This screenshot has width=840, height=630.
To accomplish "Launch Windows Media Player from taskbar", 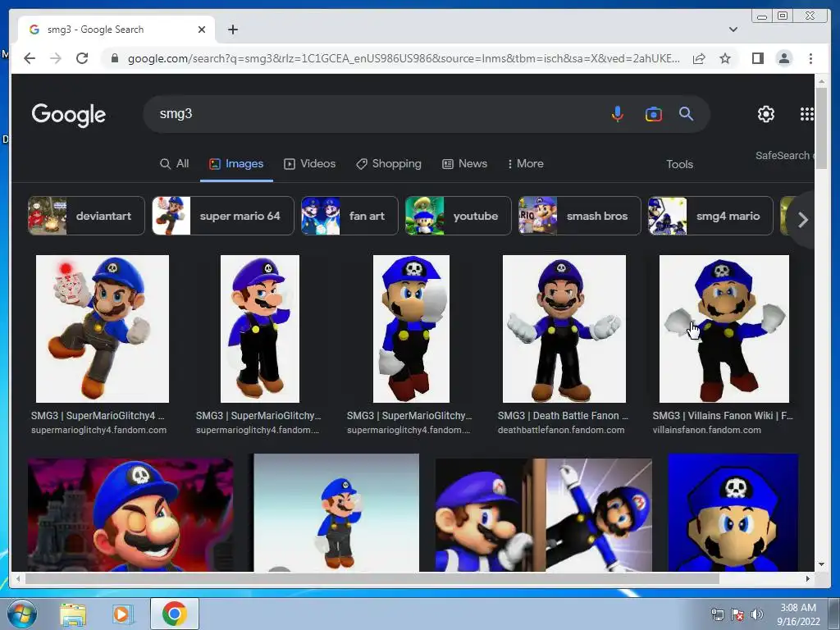I will coord(121,614).
